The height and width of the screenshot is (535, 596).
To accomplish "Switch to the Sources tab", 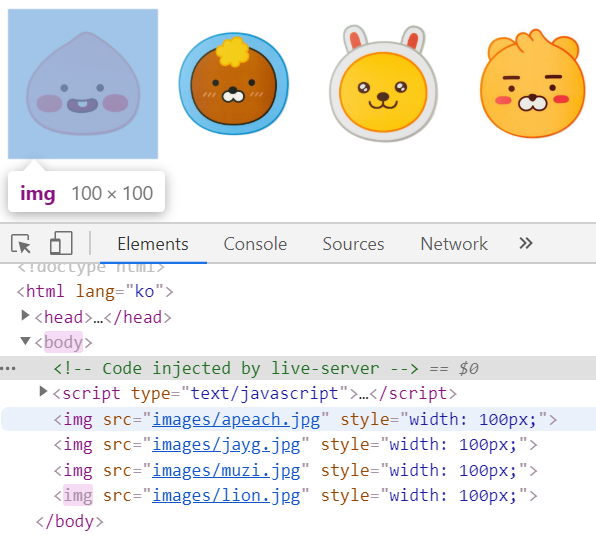I will [x=353, y=244].
